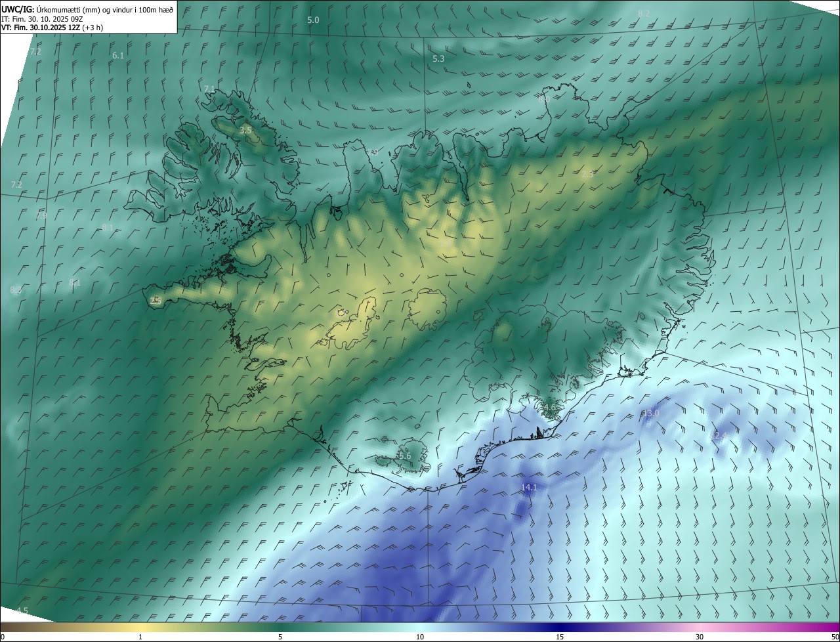Click the 6.1 map value

118,56
